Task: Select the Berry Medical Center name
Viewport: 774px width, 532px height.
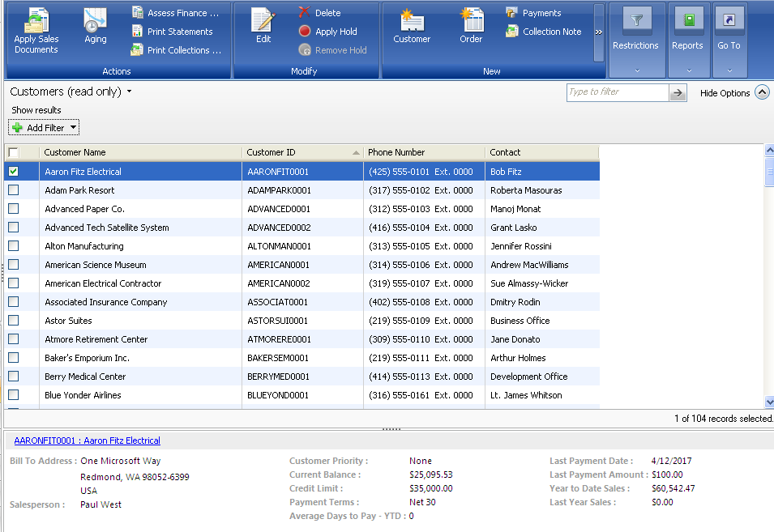Action: click(85, 377)
